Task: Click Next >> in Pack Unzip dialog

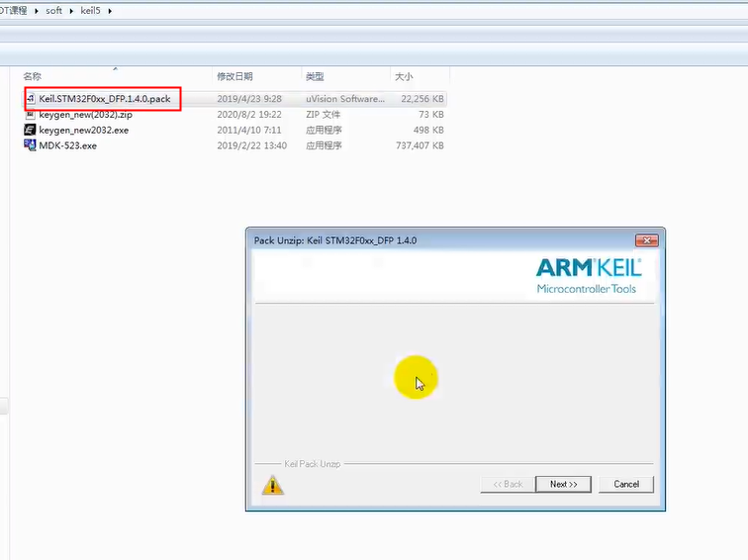Action: [563, 484]
